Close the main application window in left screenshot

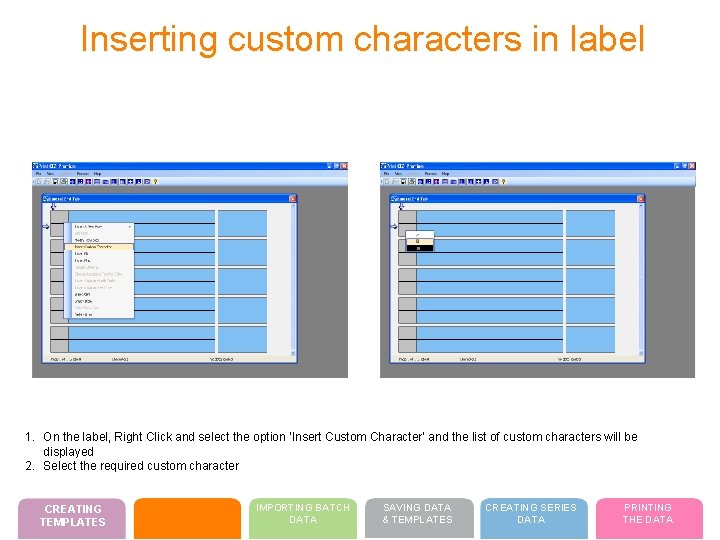[x=344, y=166]
